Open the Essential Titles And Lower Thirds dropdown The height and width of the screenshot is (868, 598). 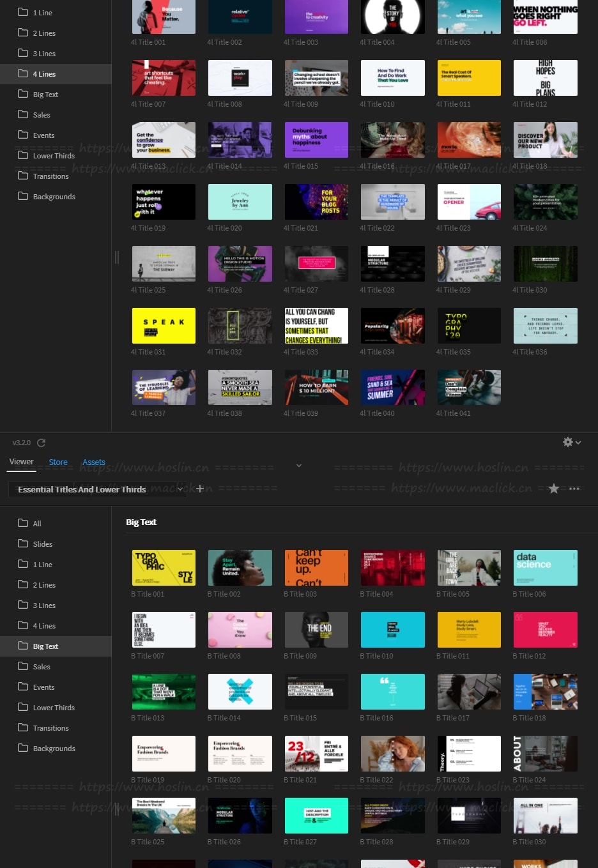(97, 489)
